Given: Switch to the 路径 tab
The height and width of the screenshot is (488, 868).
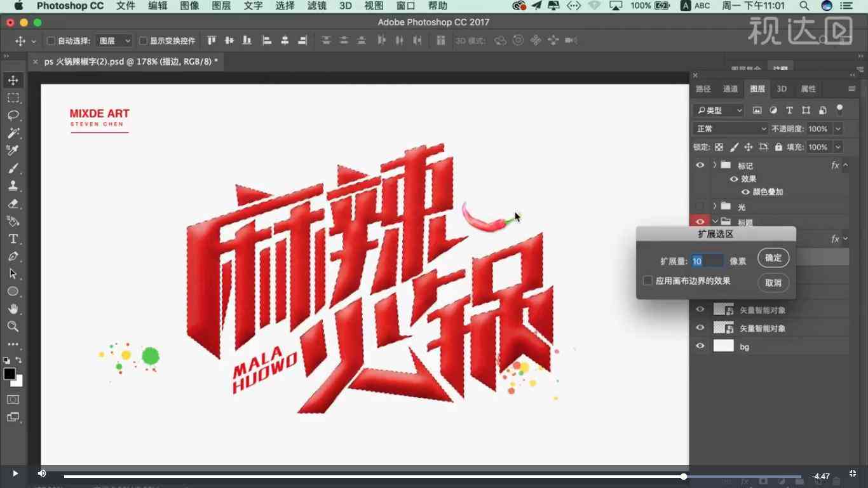Looking at the screenshot, I should 703,89.
